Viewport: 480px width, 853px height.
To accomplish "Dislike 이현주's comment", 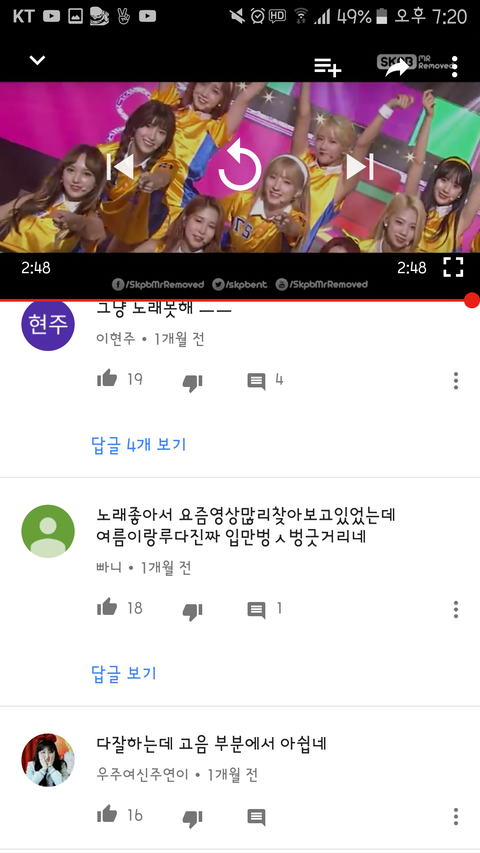I will 192,382.
